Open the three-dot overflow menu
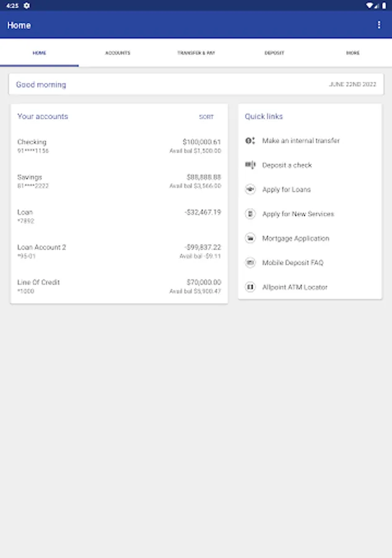Viewport: 392px width, 558px height. tap(379, 25)
